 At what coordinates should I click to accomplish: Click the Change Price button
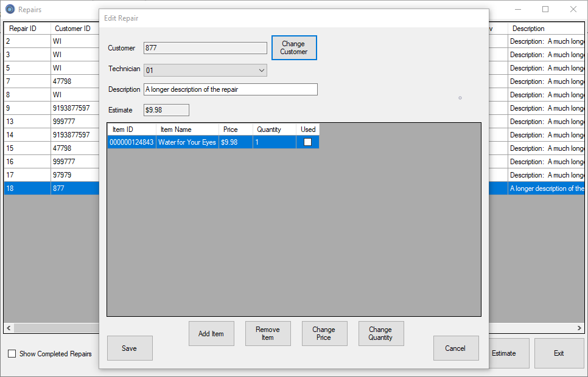324,334
